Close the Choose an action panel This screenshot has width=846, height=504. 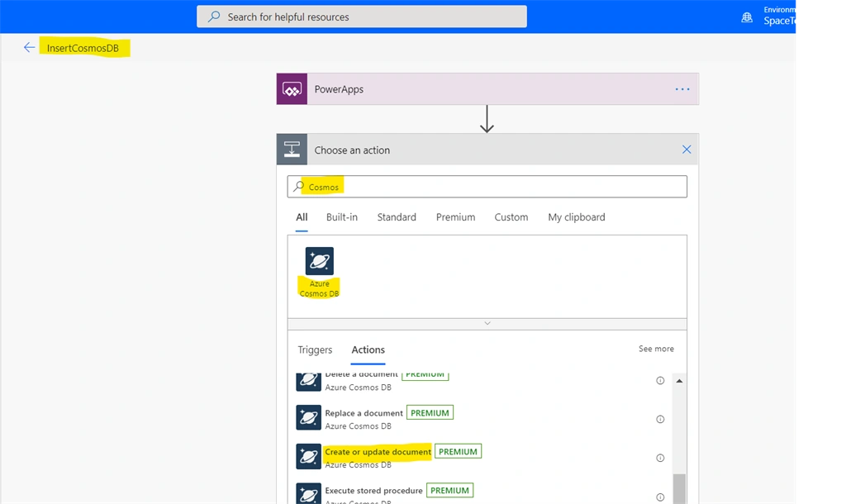coord(687,150)
